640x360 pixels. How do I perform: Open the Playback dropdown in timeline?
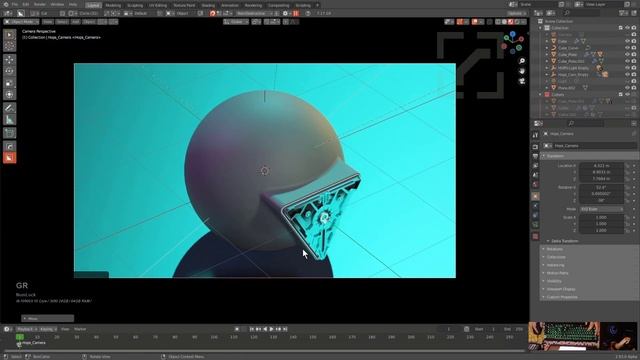[x=26, y=329]
